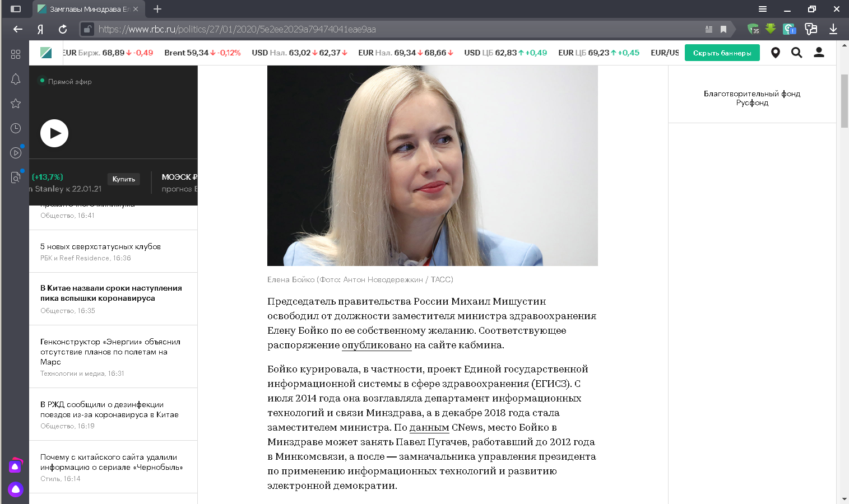Open the RBC user profile icon

click(x=819, y=52)
